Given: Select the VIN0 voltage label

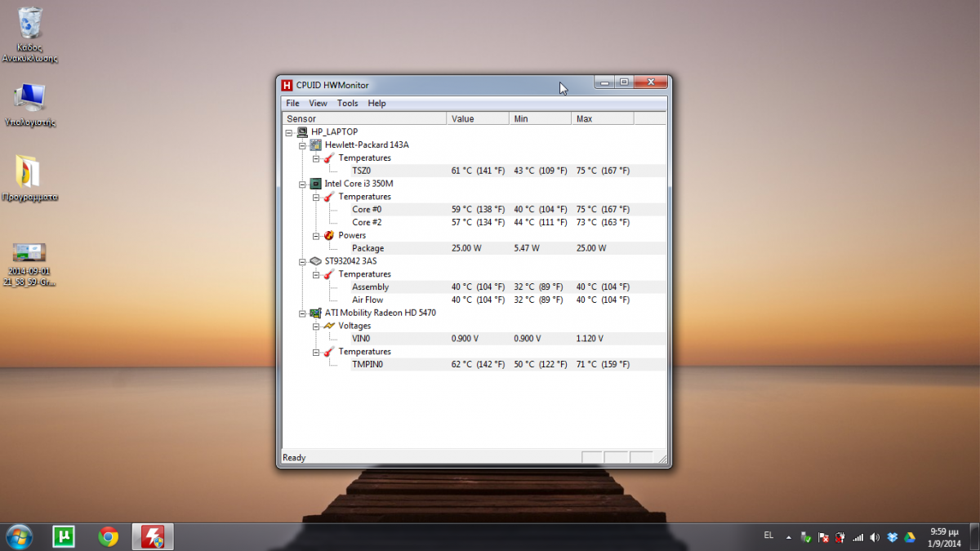Looking at the screenshot, I should 361,339.
